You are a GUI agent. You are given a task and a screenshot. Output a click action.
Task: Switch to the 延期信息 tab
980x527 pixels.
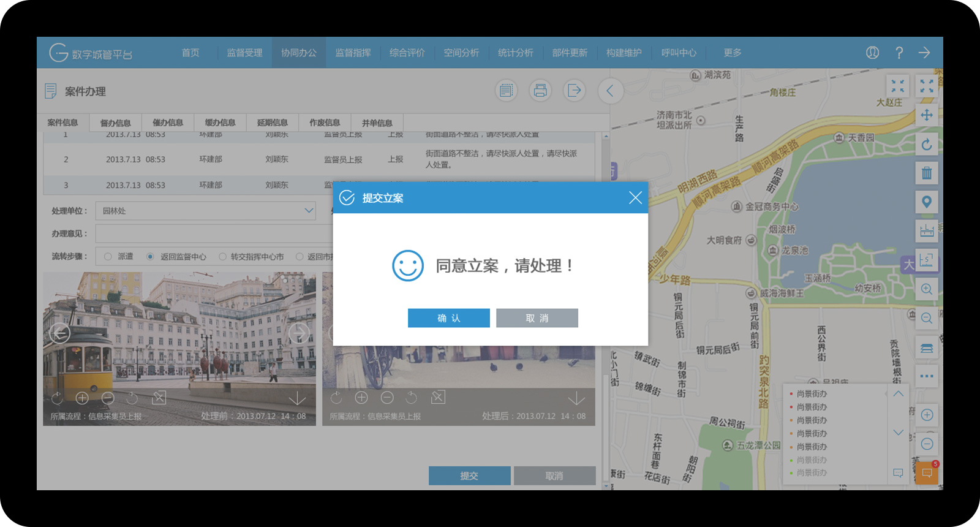click(273, 123)
